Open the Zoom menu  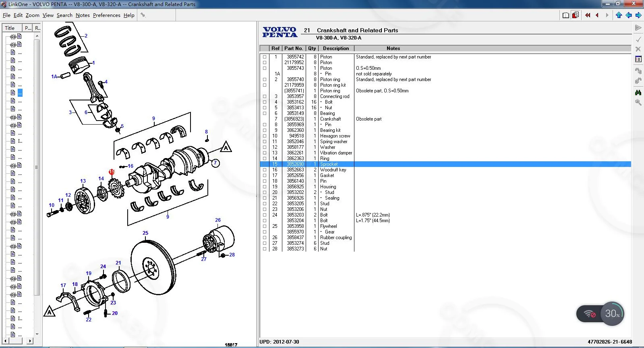coord(33,15)
